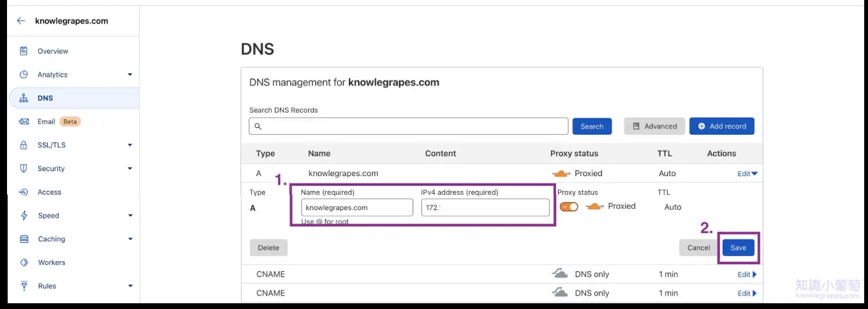This screenshot has width=868, height=309.
Task: Click the Advanced button
Action: 654,126
